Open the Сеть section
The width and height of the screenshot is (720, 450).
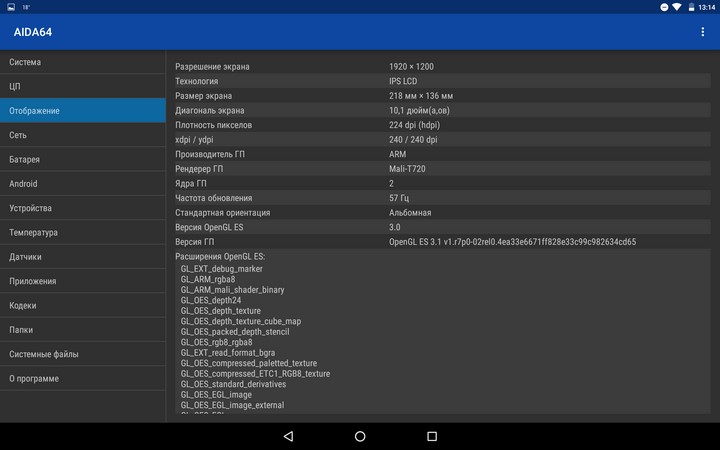tap(83, 135)
